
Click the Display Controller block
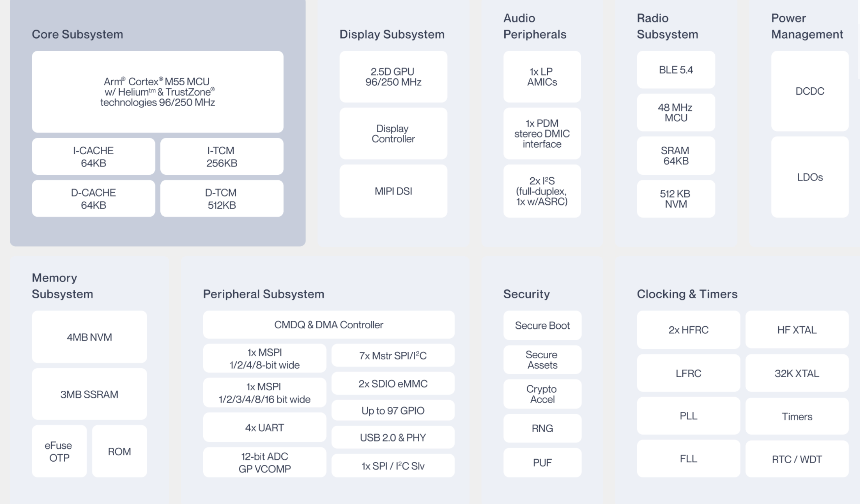tap(393, 133)
